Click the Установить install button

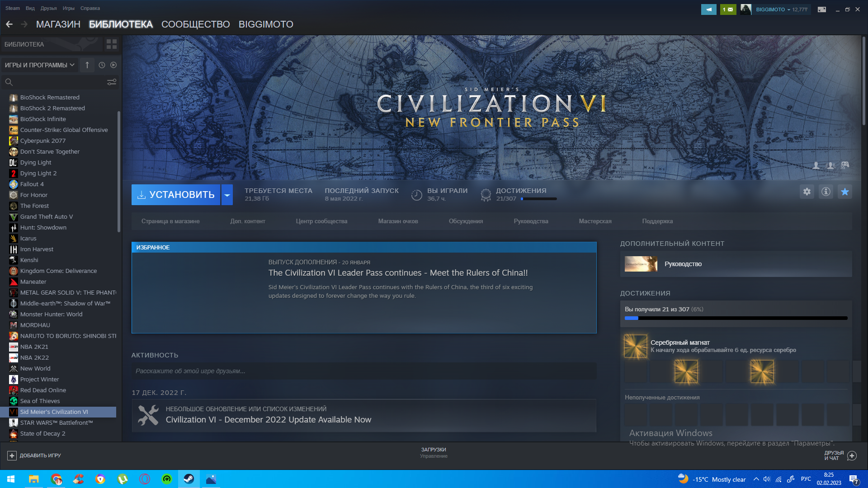pos(176,195)
